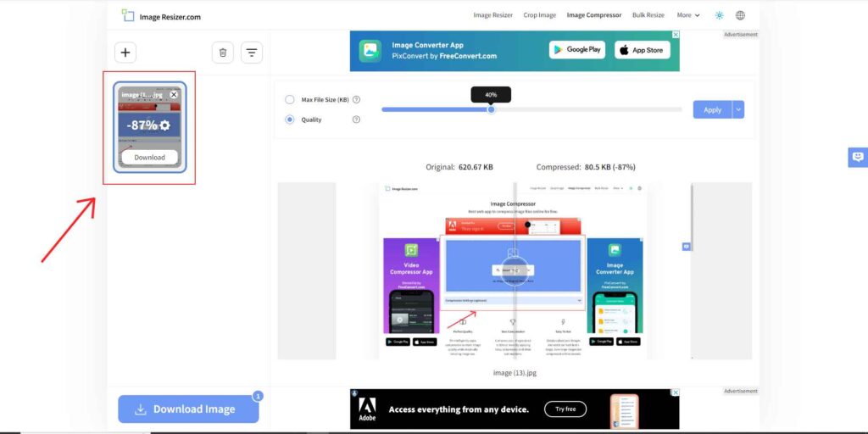Click the Image Resizer.com logo icon
868x434 pixels.
[x=128, y=15]
